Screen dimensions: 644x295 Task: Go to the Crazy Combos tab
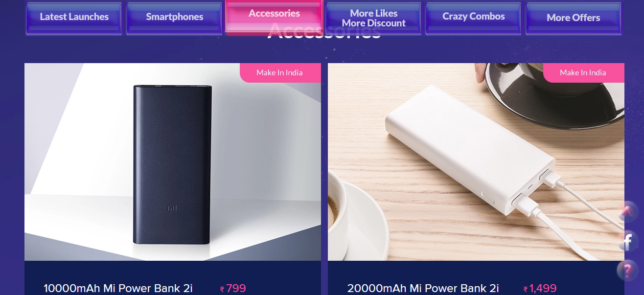[x=473, y=18]
